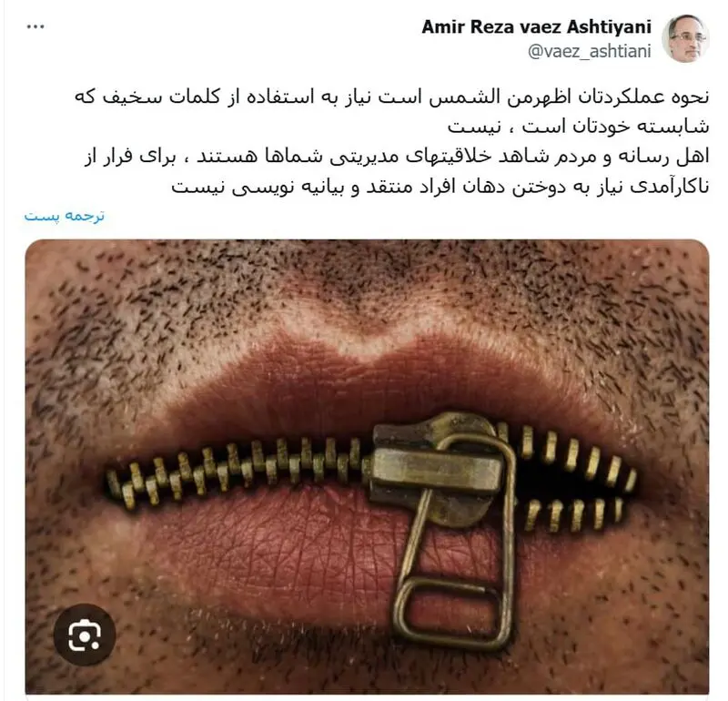
Task: Click the ترجمه پست translate post link
Action: (65, 216)
